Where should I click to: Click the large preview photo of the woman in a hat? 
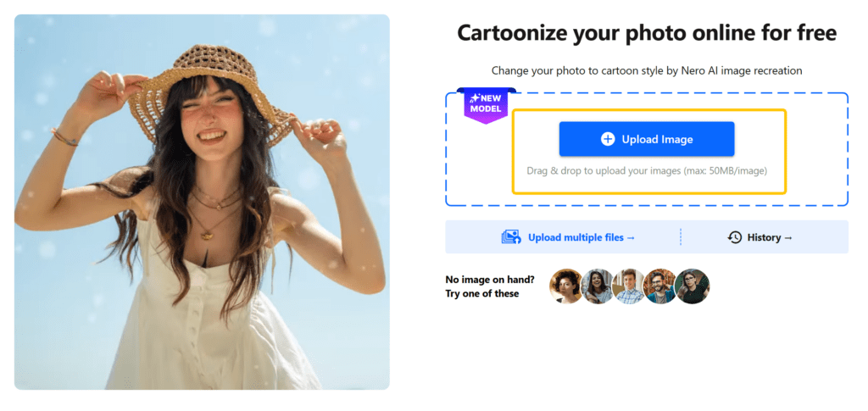point(202,202)
